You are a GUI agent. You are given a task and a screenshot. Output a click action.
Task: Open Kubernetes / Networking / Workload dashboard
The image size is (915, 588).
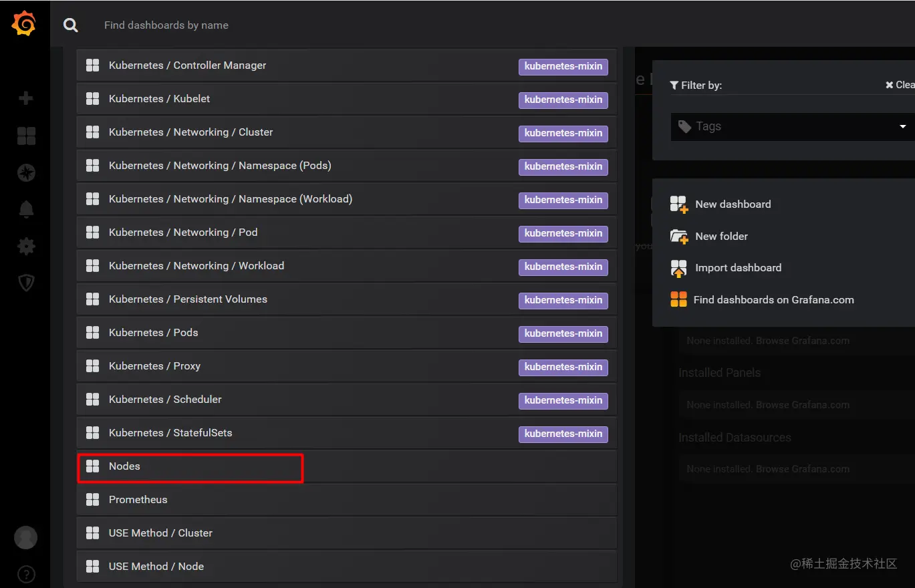tap(347, 266)
